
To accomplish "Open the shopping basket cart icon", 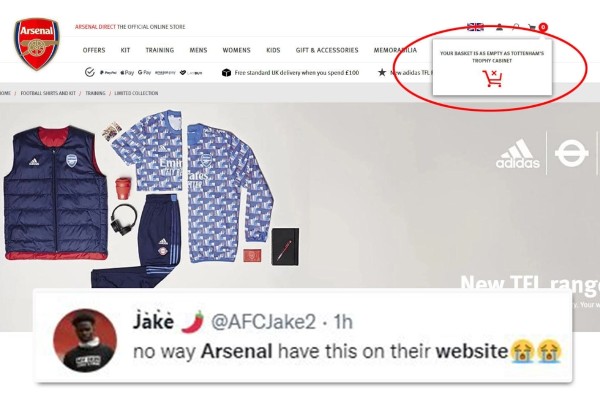I will tap(532, 27).
